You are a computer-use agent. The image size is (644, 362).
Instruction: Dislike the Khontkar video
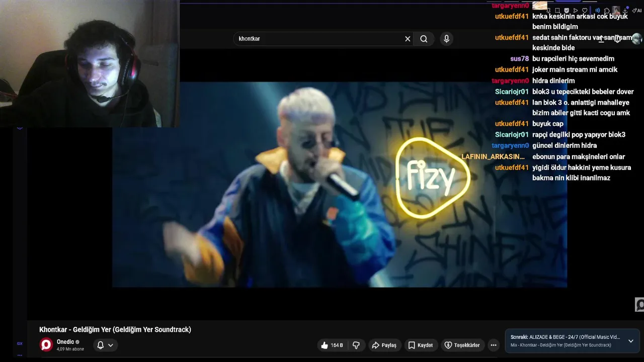tap(356, 345)
